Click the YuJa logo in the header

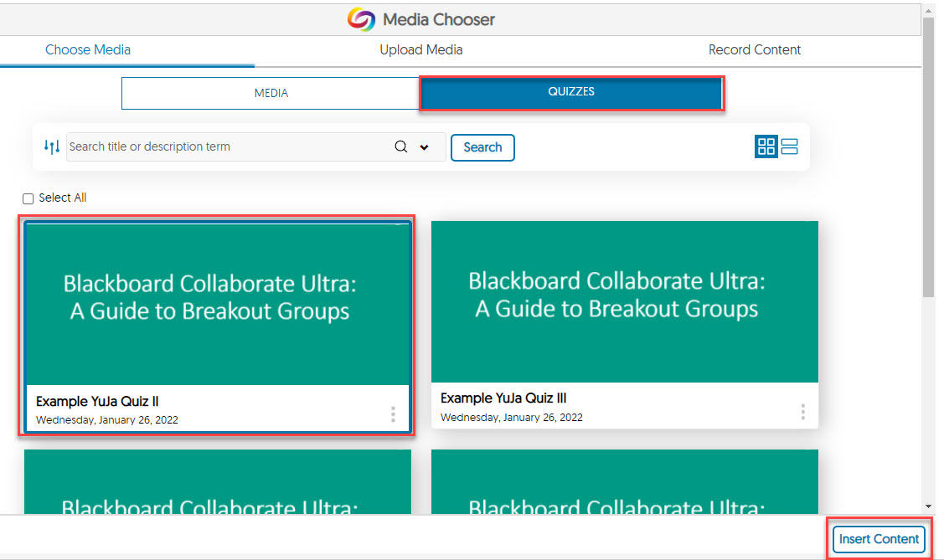click(x=362, y=19)
